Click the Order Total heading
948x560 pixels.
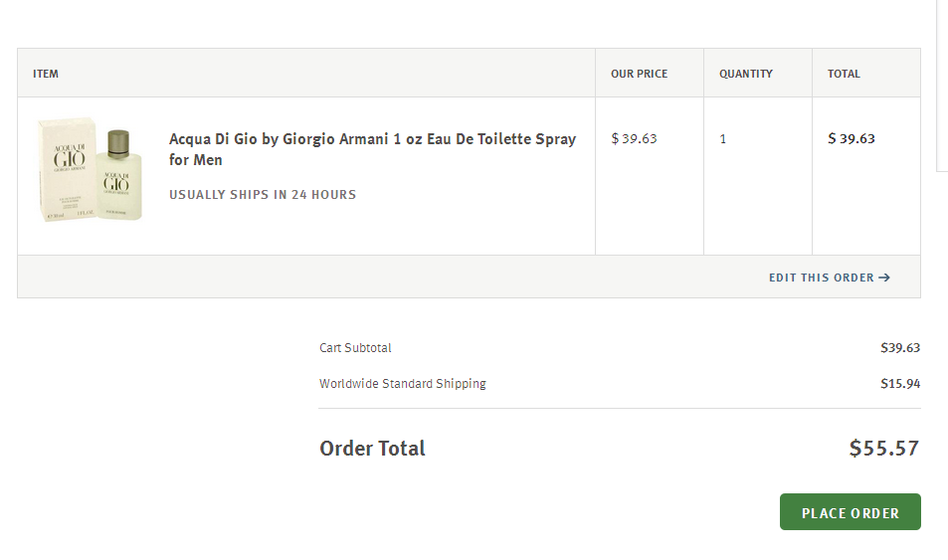372,449
